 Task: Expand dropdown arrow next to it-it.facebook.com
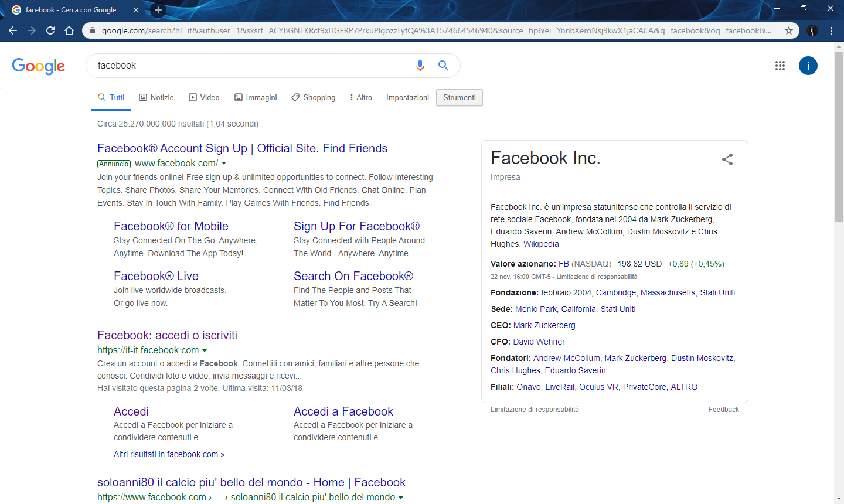(x=205, y=350)
